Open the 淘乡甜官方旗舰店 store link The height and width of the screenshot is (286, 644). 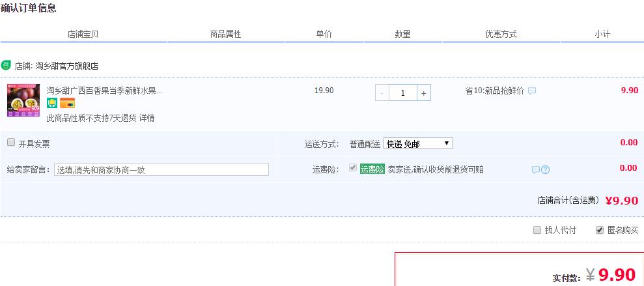[67, 66]
